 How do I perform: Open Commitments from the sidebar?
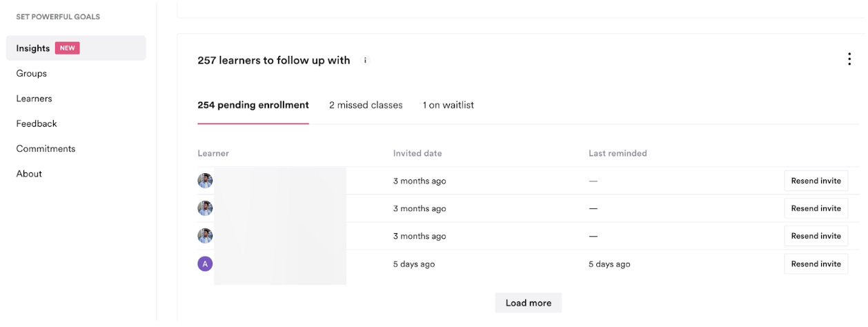pyautogui.click(x=46, y=148)
